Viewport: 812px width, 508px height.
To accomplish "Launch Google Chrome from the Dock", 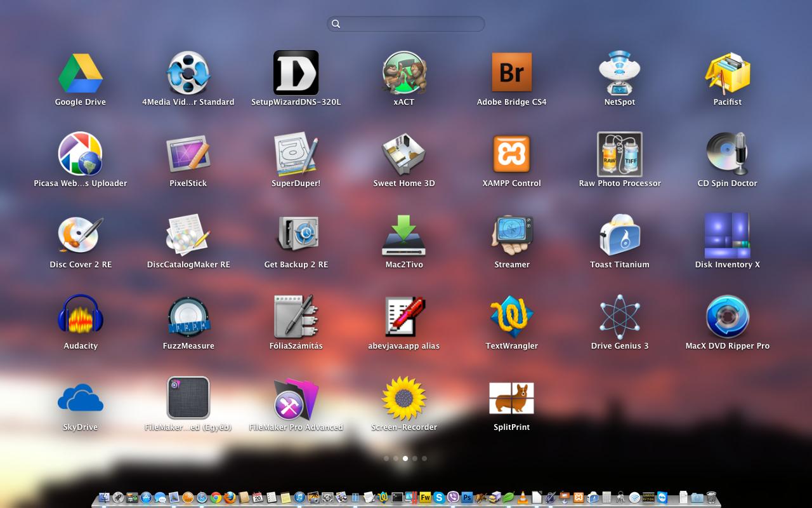I will click(216, 497).
